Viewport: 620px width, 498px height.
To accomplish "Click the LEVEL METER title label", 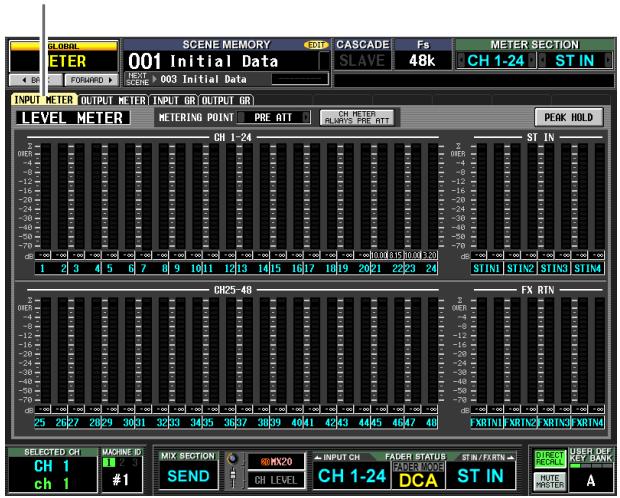I will click(x=72, y=118).
